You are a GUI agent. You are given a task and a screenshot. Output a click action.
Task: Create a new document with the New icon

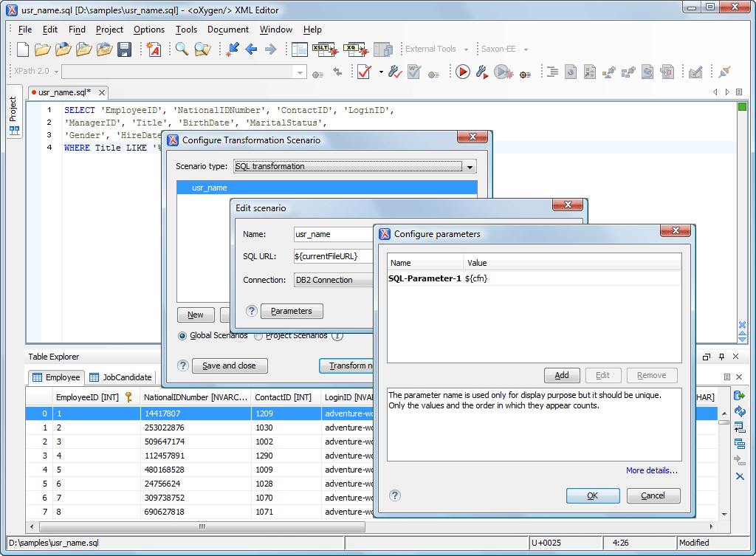(x=23, y=49)
